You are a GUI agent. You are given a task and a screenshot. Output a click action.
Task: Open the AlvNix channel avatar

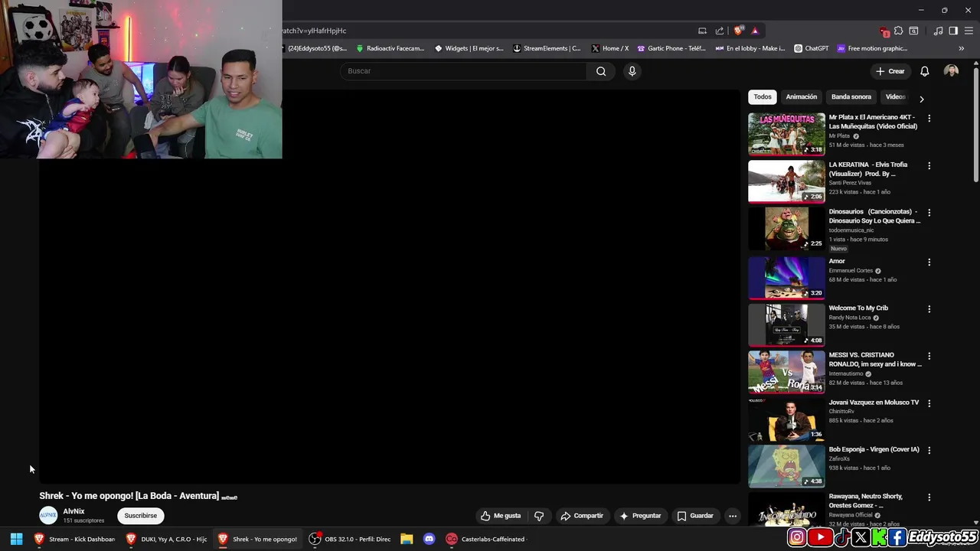click(48, 516)
